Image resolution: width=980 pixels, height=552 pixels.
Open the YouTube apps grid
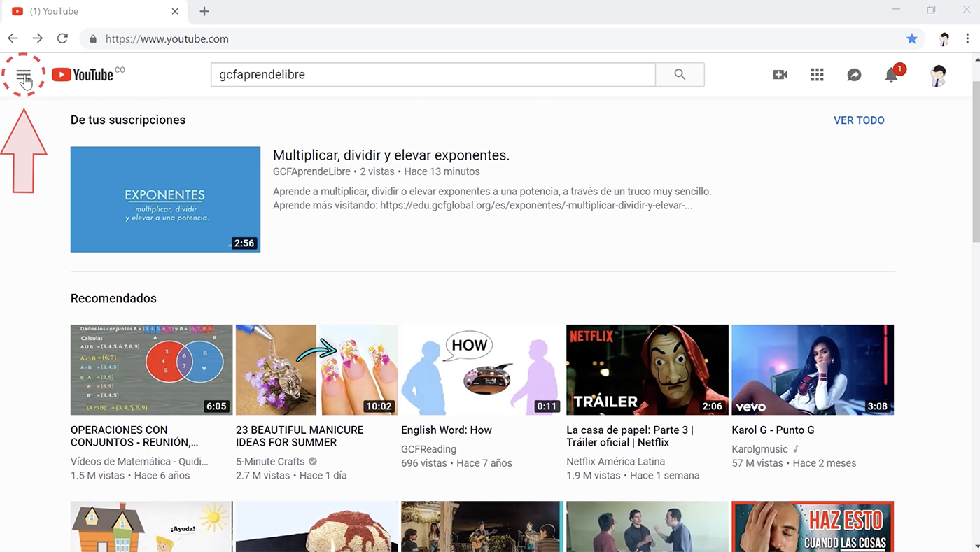[x=817, y=75]
